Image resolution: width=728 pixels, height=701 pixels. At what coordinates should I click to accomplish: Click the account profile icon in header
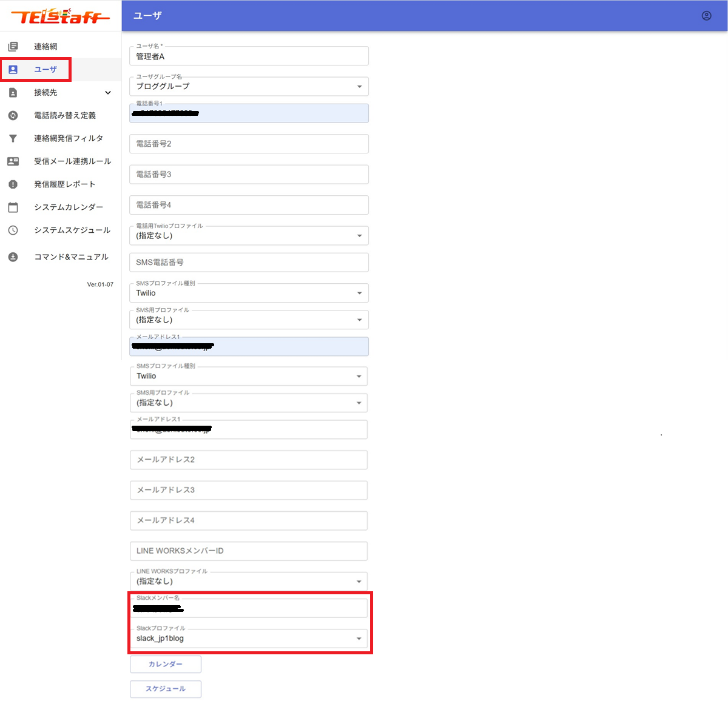[x=706, y=16]
